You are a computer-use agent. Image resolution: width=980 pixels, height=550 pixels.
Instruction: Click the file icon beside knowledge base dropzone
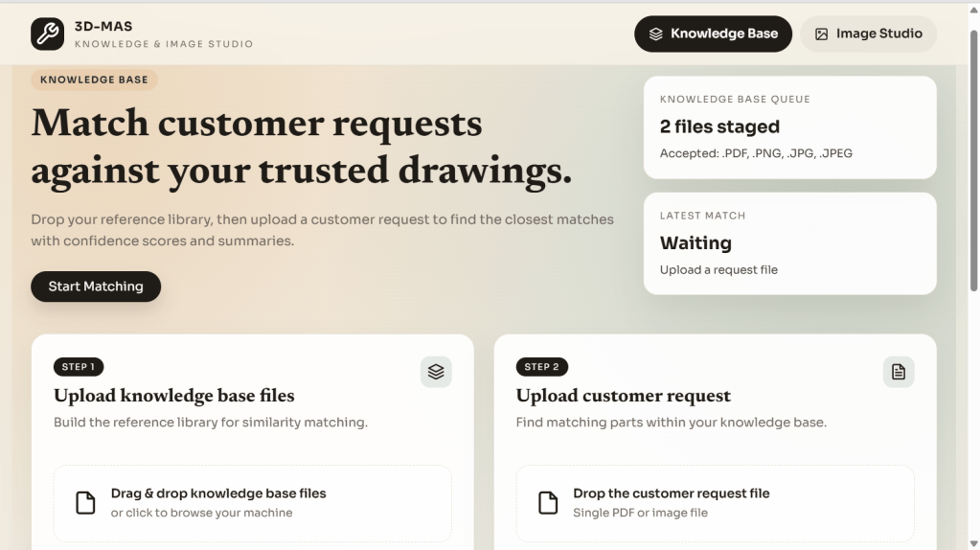[86, 503]
